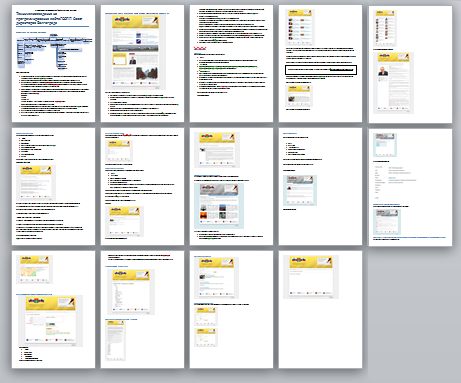Click the blue site-map diagram on page one

point(53,52)
